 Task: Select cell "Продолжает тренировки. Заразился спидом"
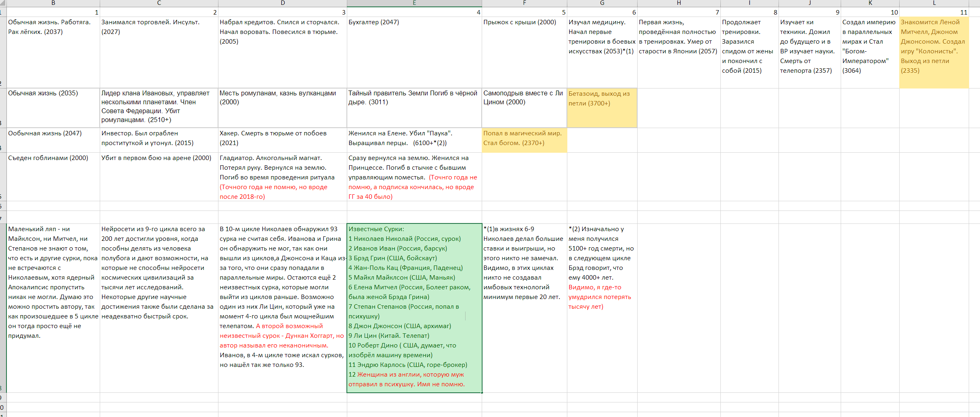coord(749,53)
